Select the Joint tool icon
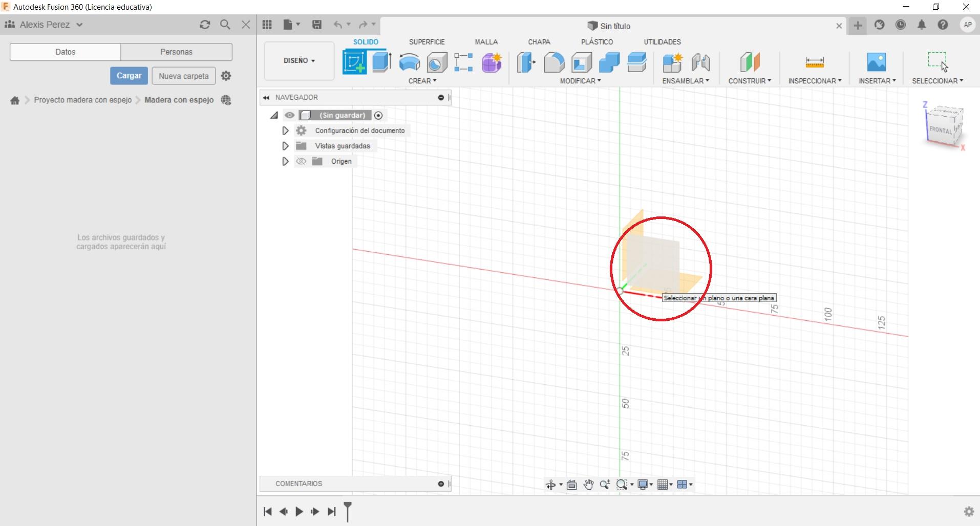Viewport: 980px width, 526px height. (x=700, y=62)
